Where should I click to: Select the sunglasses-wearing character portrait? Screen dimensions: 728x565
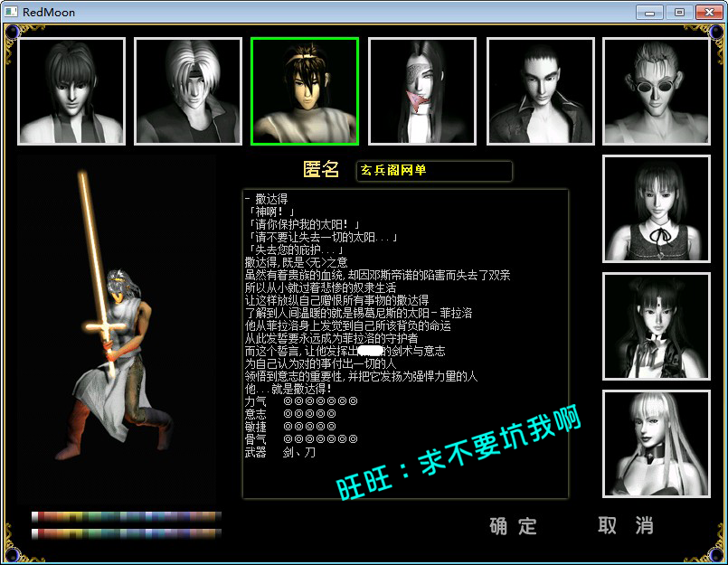coord(657,91)
